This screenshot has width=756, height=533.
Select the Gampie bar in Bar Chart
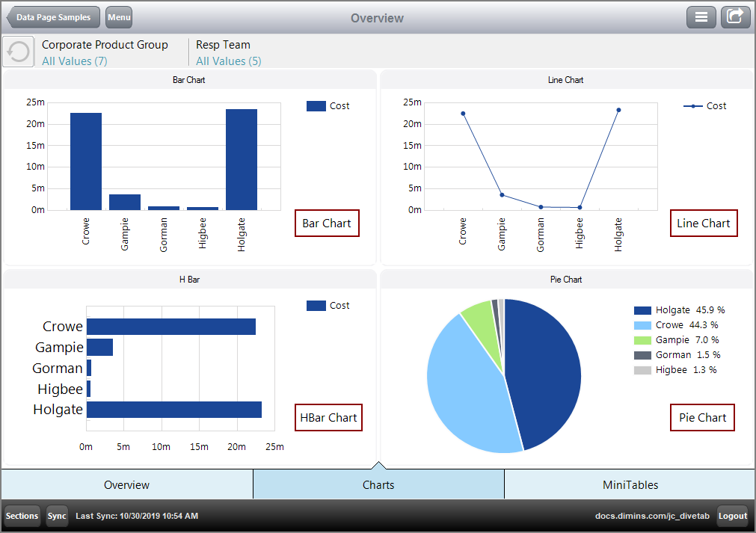coord(125,202)
